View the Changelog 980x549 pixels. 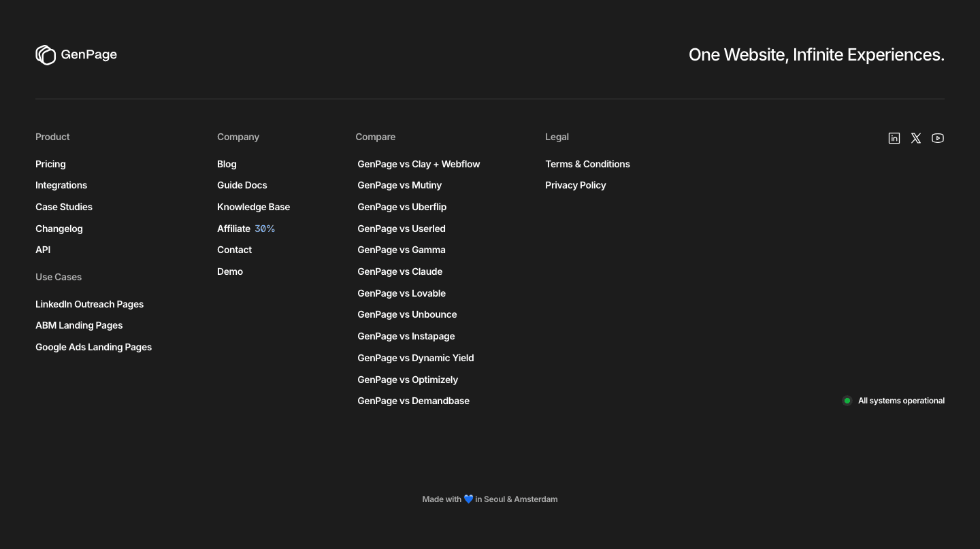59,229
